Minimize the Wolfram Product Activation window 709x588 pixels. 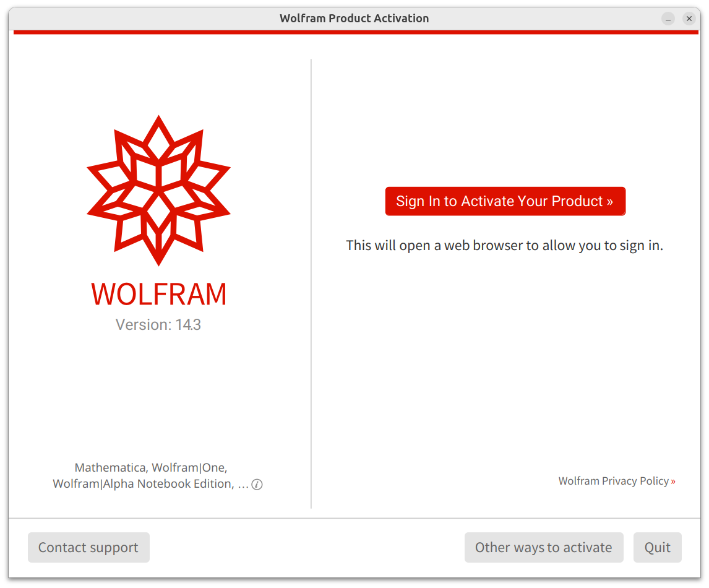point(668,19)
